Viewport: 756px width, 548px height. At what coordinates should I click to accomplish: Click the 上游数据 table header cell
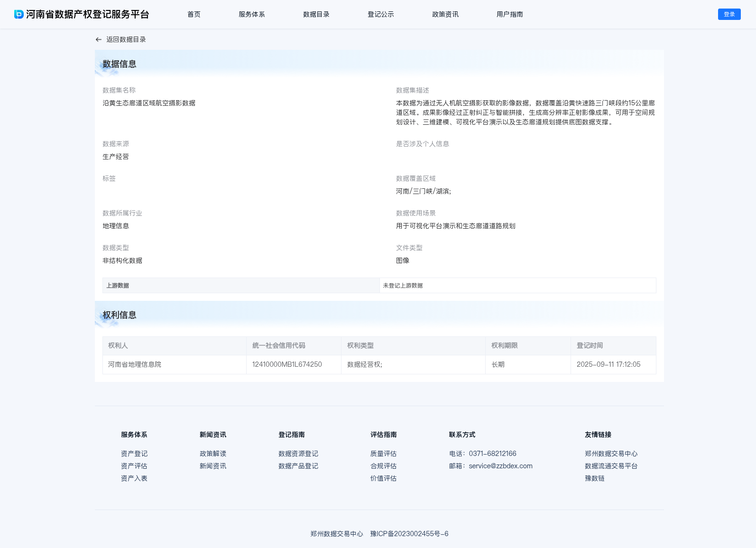coord(241,286)
